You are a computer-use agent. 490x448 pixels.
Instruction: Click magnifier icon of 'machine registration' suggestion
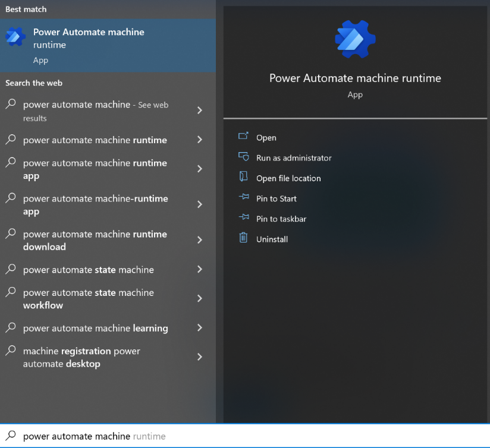click(x=11, y=351)
